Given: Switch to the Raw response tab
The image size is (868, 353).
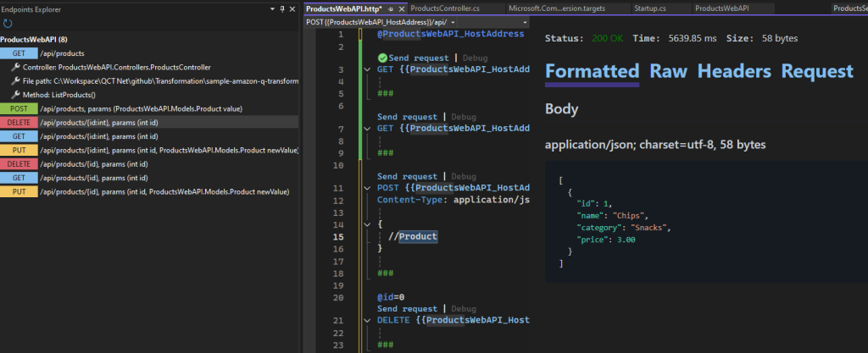Looking at the screenshot, I should pos(668,71).
